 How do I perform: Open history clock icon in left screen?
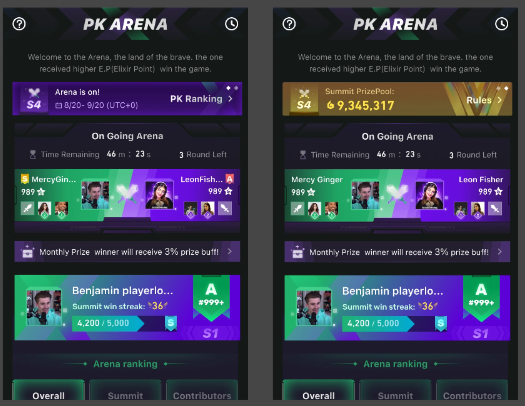pyautogui.click(x=231, y=24)
